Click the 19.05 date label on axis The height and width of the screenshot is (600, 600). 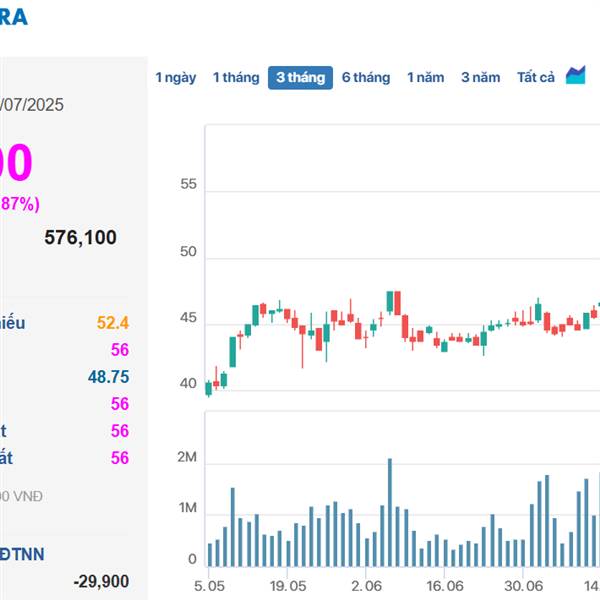[288, 586]
